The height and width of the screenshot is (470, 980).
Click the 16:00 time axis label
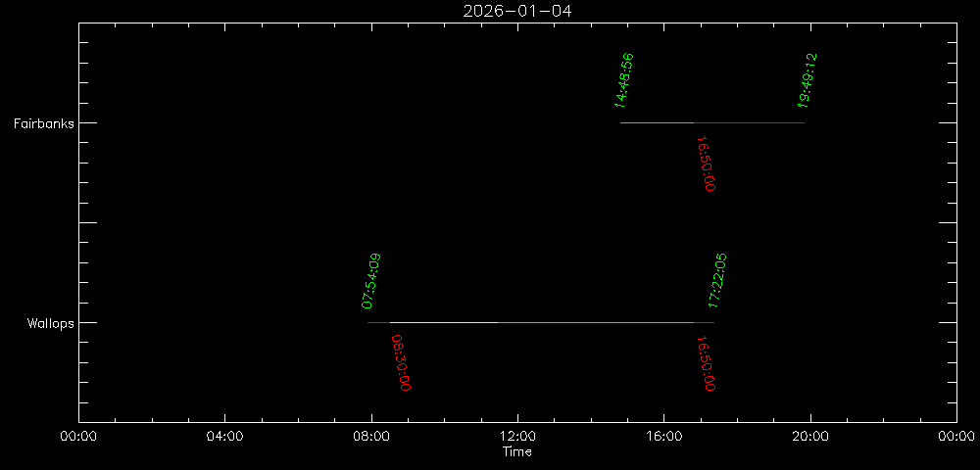coord(664,438)
